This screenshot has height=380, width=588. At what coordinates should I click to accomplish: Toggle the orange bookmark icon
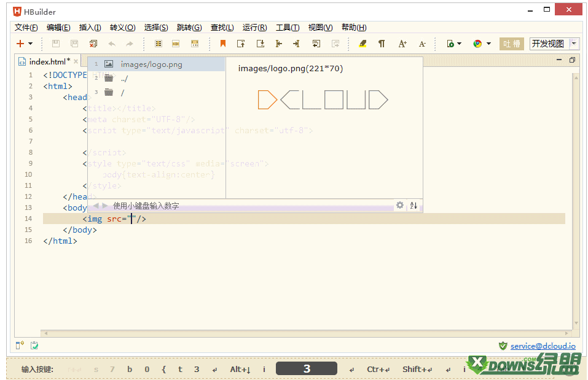(x=223, y=44)
